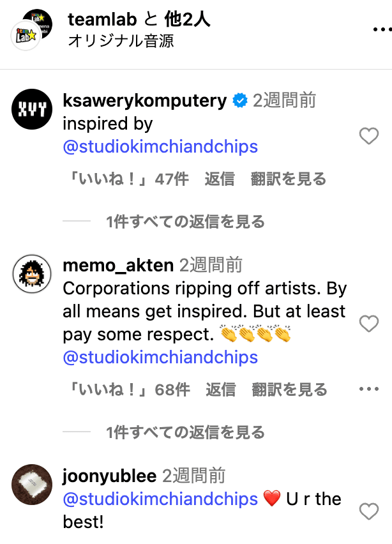The height and width of the screenshot is (544, 392).
Task: Reply to ksawerykomputery's comment
Action: [220, 179]
